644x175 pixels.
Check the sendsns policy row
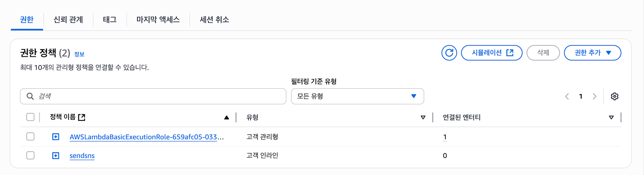pyautogui.click(x=30, y=155)
